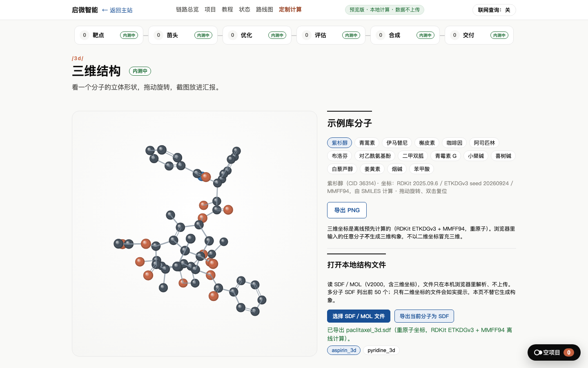Click the 示例库分子 section heading
588x368 pixels.
click(350, 123)
